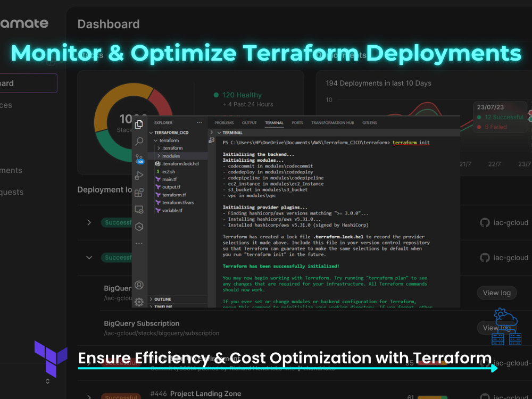
Task: Show additional views via activity bar ellipsis
Action: (139, 243)
